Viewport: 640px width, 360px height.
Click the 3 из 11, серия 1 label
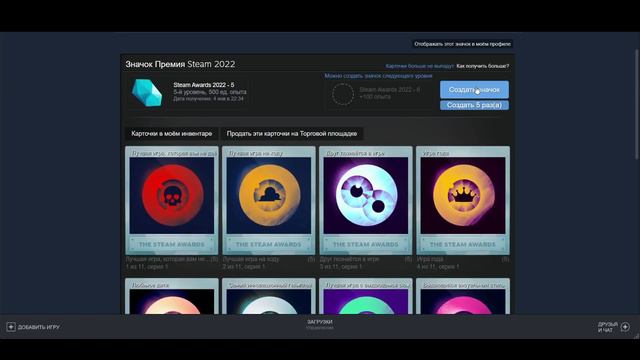(x=341, y=267)
